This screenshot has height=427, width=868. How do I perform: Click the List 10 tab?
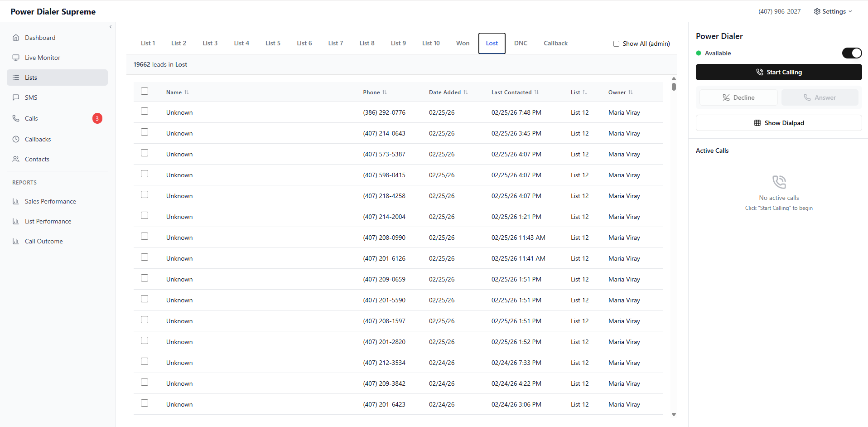click(x=431, y=43)
